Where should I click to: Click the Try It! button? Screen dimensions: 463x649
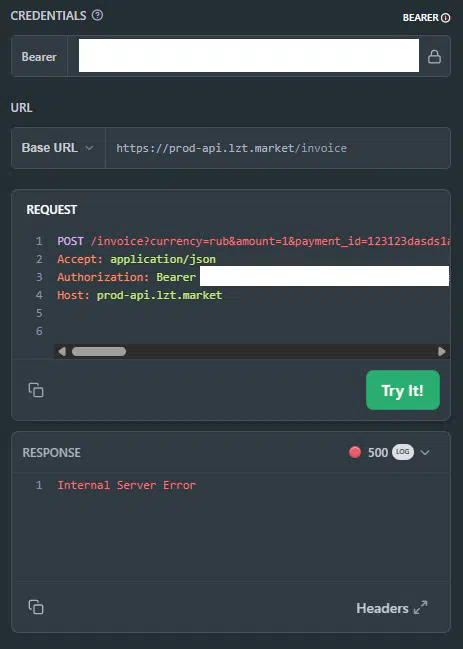click(403, 390)
